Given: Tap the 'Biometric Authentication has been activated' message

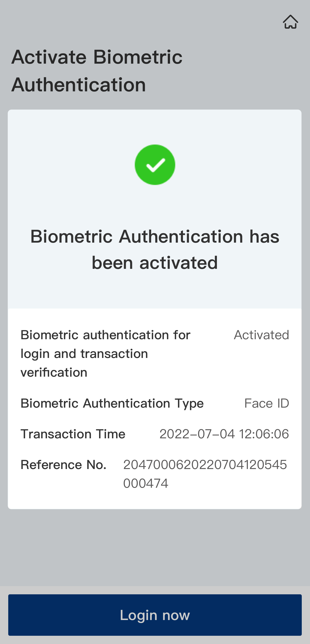Looking at the screenshot, I should [155, 250].
